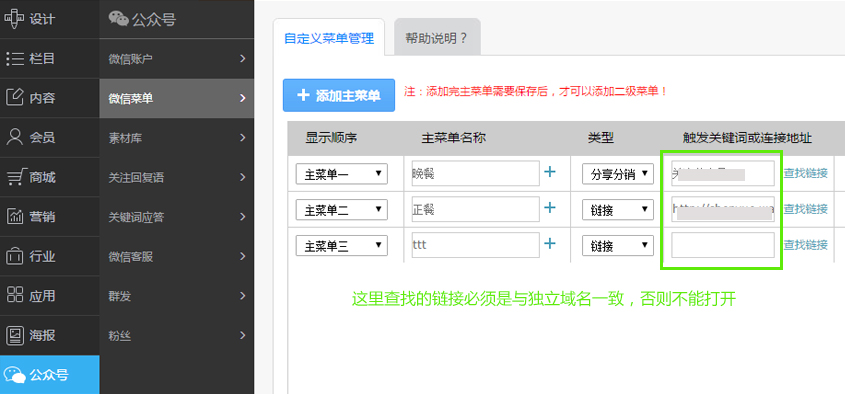Image resolution: width=845 pixels, height=394 pixels.
Task: Click the red 注：添加完主菜单 note text
Action: [536, 92]
